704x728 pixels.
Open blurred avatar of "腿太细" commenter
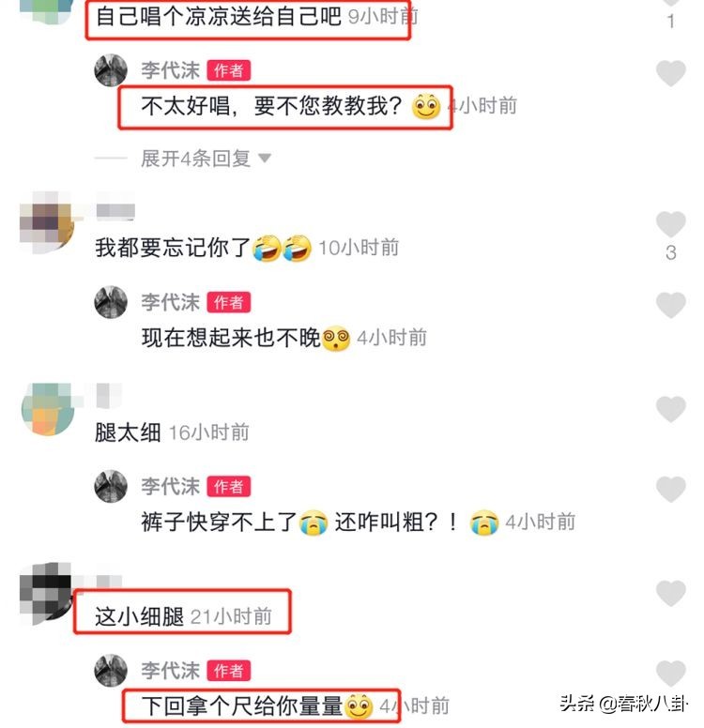point(48,409)
